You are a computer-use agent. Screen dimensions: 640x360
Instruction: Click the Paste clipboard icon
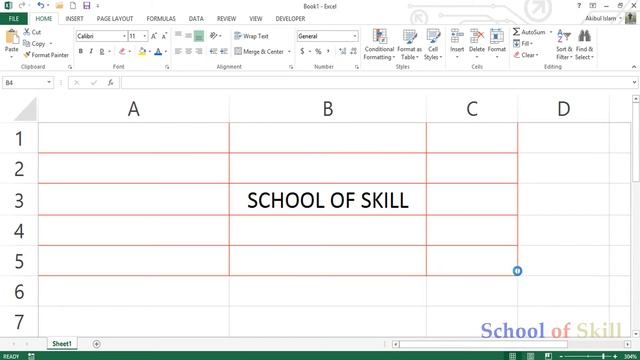[11, 38]
